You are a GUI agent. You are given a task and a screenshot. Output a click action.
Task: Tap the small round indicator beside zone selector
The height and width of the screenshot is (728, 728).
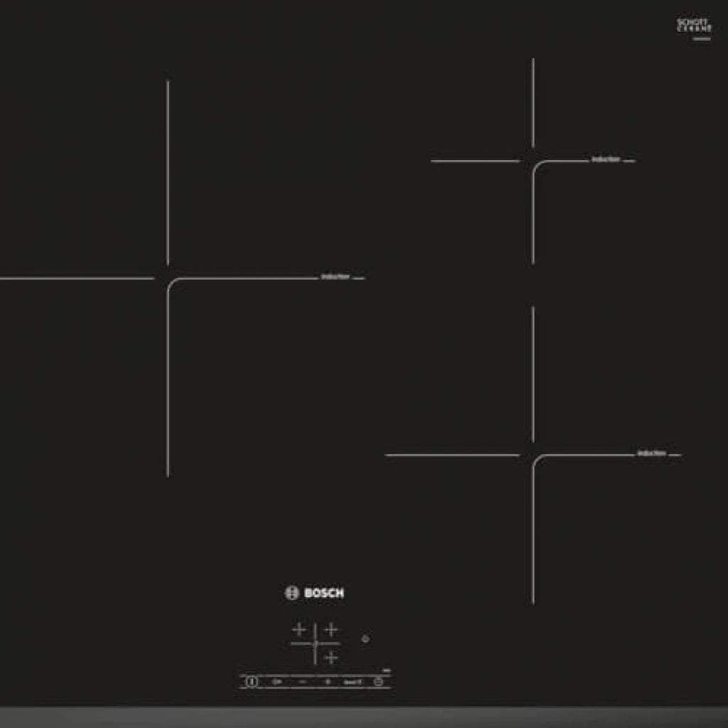365,638
